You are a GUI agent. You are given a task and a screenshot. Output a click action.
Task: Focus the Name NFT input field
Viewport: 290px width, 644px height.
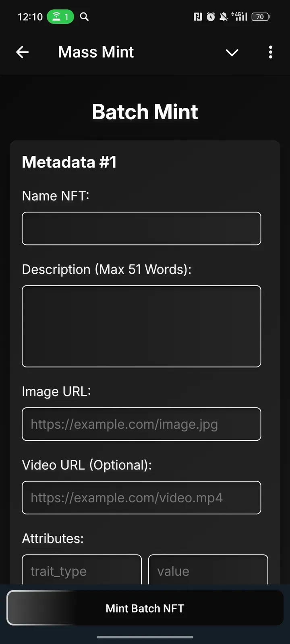point(141,229)
